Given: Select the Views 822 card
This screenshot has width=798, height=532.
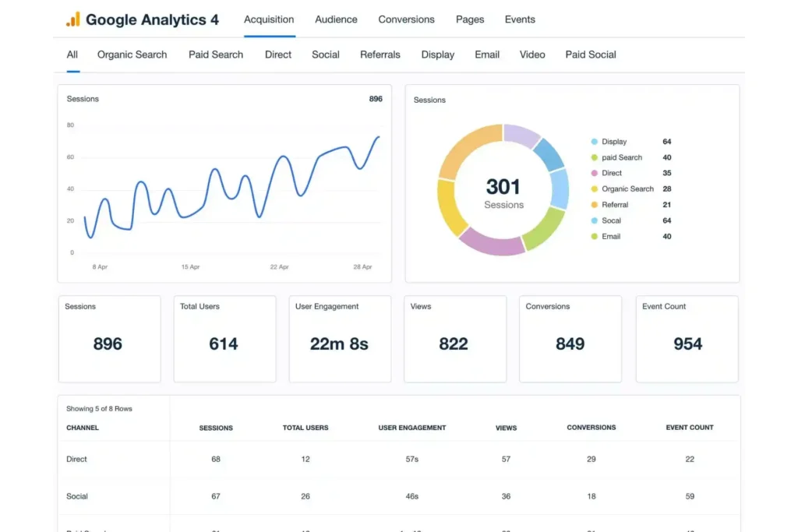Looking at the screenshot, I should pos(455,339).
